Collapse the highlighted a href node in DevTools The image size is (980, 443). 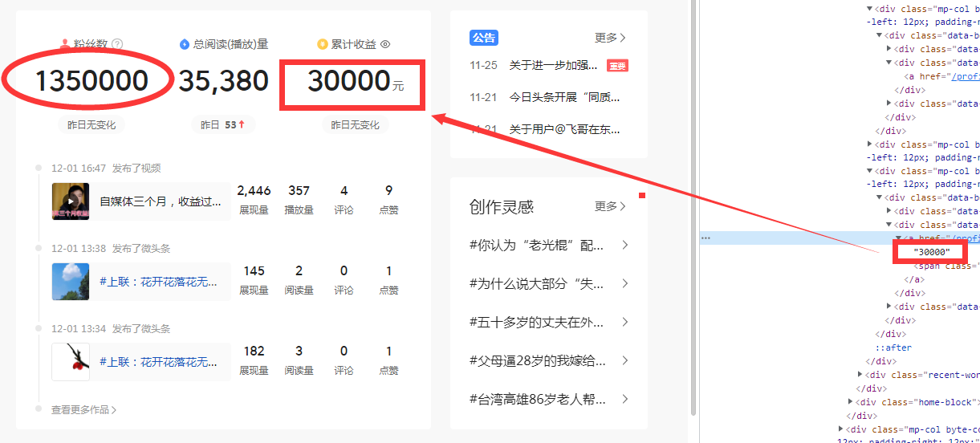point(899,238)
